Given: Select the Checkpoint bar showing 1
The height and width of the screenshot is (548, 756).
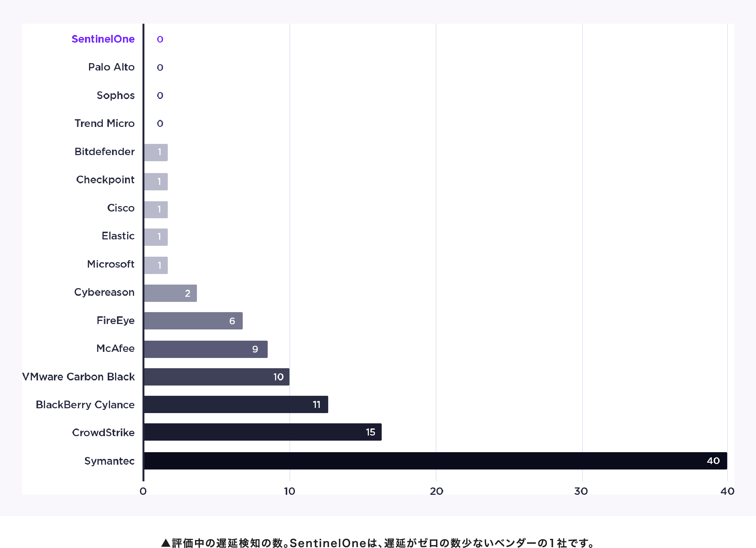Looking at the screenshot, I should click(x=156, y=182).
